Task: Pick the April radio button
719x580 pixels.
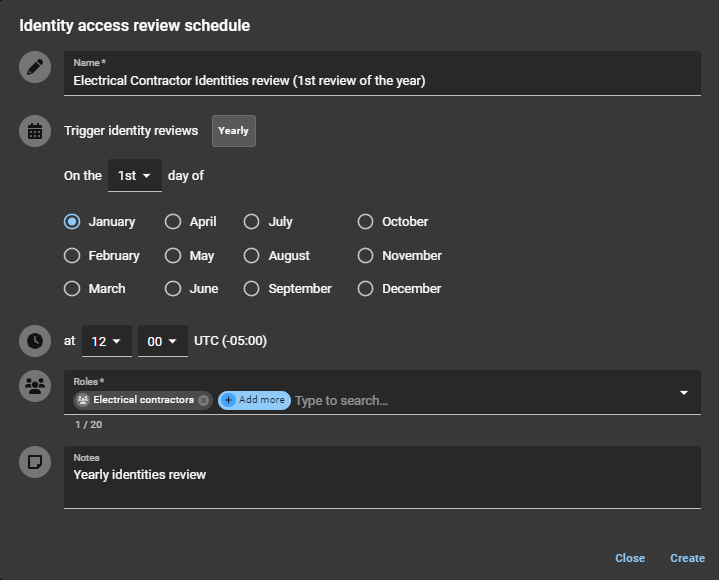Action: 173,222
